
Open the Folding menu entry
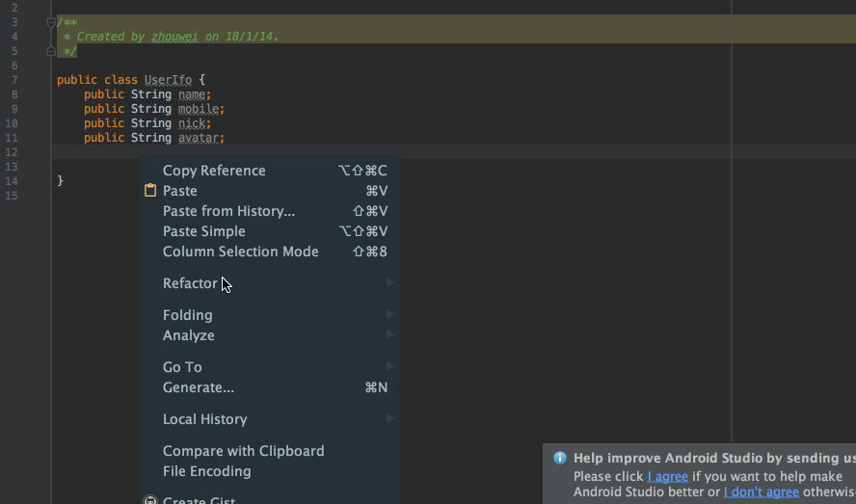click(x=270, y=314)
